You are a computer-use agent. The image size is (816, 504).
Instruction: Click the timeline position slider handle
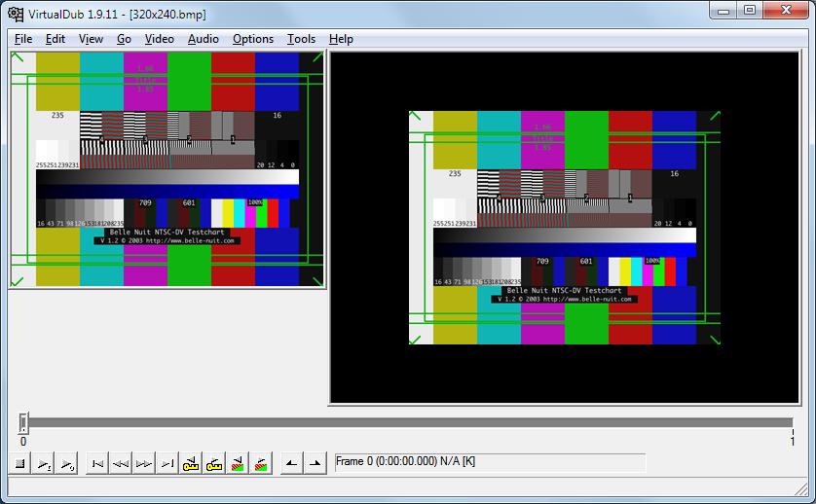tap(23, 423)
